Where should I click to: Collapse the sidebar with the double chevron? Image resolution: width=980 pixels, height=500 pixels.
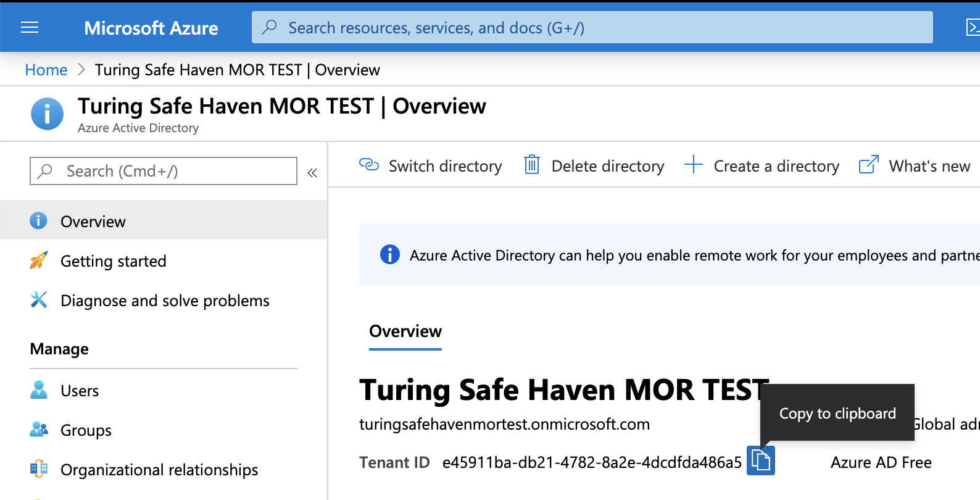312,173
